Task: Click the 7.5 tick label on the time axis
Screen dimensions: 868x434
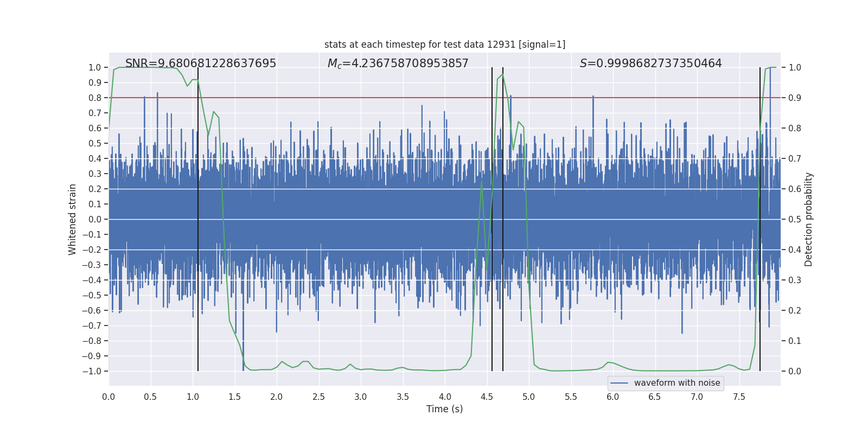Action: pos(739,397)
